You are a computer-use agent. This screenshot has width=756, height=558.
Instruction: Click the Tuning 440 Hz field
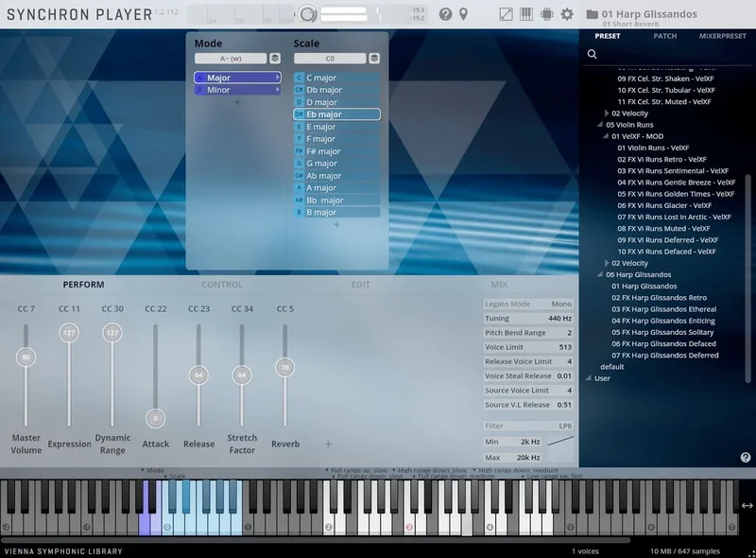528,319
